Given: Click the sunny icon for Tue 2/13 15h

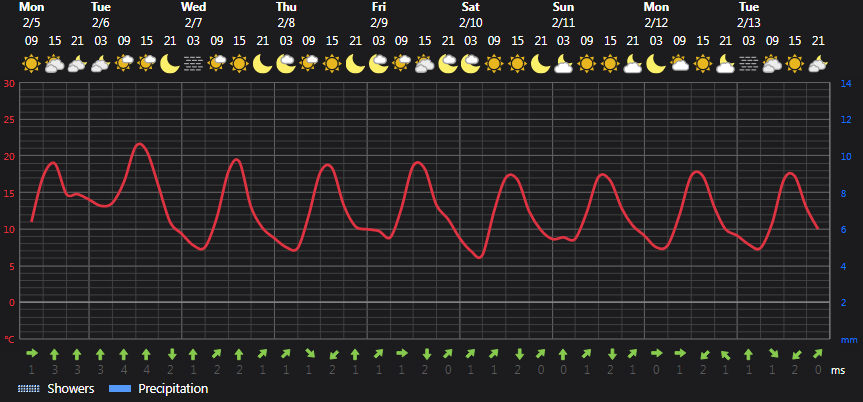Looking at the screenshot, I should (795, 64).
